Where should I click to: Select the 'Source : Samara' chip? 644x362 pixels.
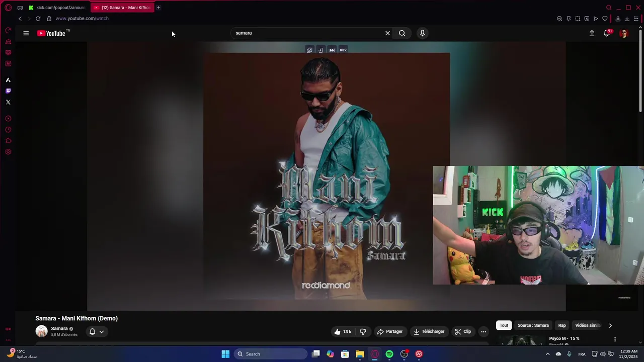point(533,325)
